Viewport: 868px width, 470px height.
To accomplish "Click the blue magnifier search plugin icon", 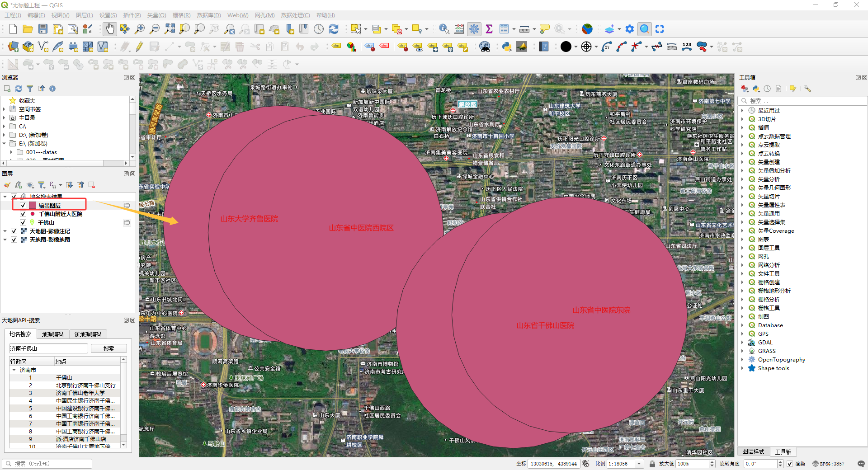I will point(645,29).
